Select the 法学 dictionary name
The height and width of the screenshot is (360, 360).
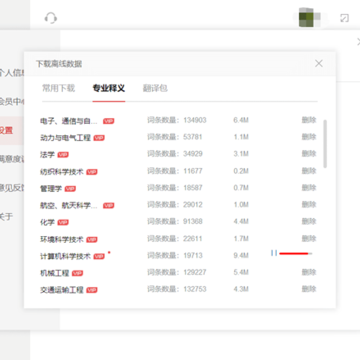pos(47,154)
